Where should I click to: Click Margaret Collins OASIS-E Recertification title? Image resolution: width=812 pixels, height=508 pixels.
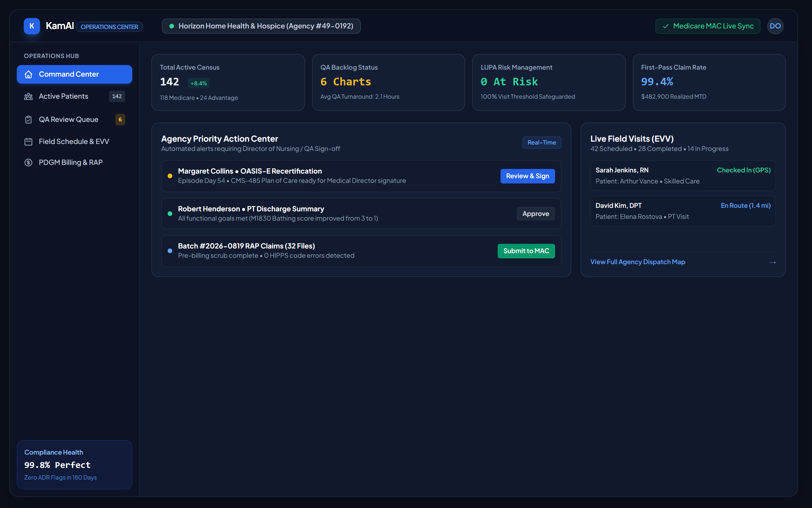(250, 171)
